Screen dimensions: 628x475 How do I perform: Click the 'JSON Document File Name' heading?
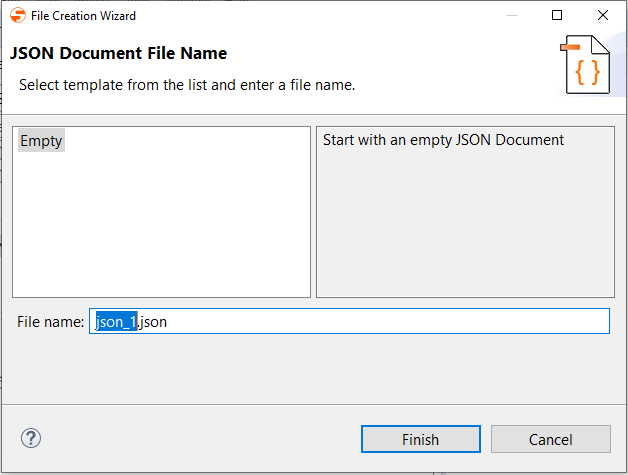[118, 53]
